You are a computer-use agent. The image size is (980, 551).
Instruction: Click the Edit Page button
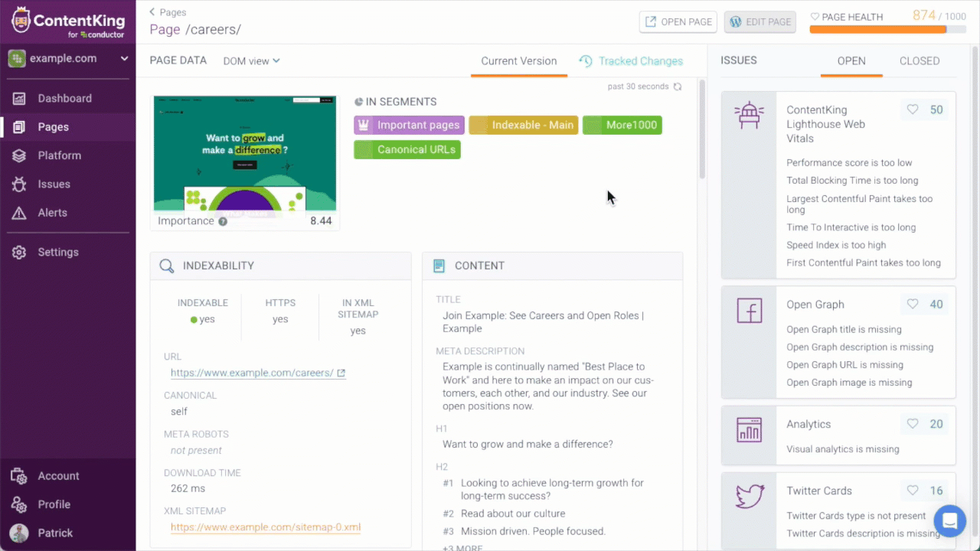760,21
